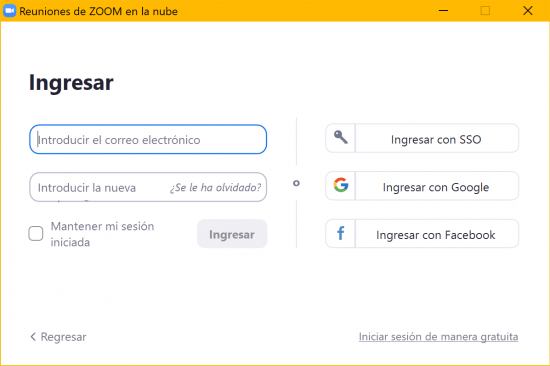Click the Zoom camera icon in title bar

[9, 11]
